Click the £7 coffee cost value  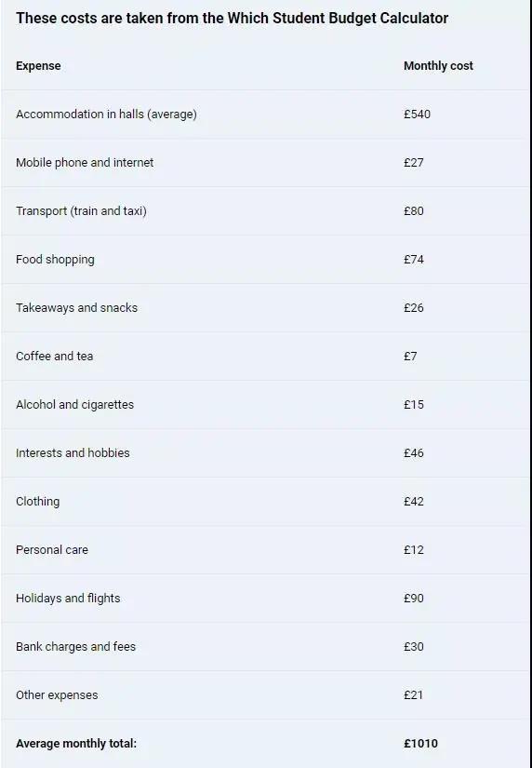[410, 357]
